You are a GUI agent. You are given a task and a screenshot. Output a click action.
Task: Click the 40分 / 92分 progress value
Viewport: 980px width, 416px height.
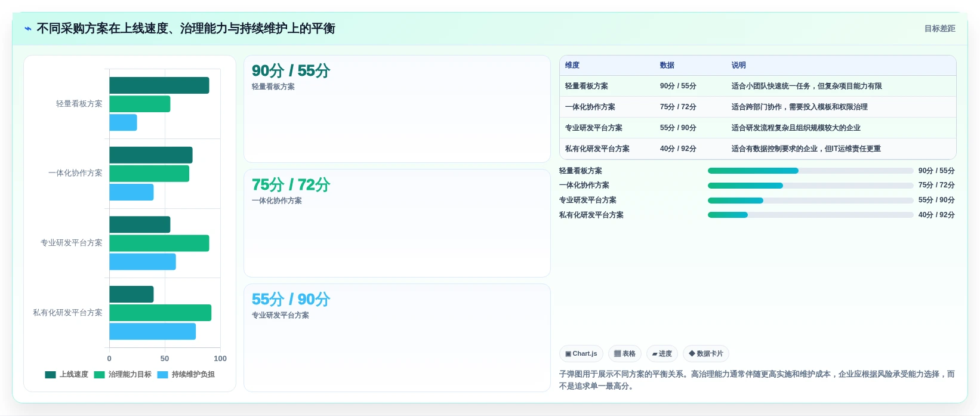pos(936,215)
